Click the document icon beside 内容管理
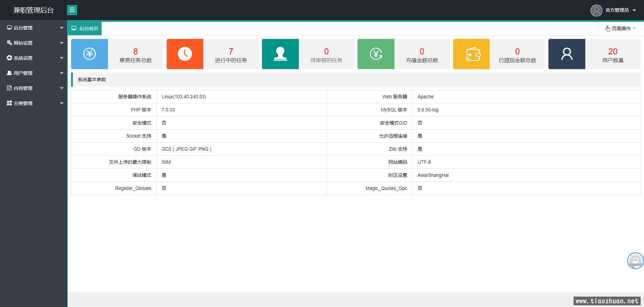 (9, 88)
